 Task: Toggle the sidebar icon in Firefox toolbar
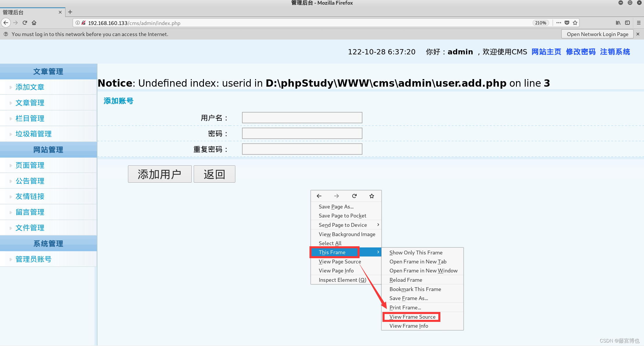[x=627, y=23]
